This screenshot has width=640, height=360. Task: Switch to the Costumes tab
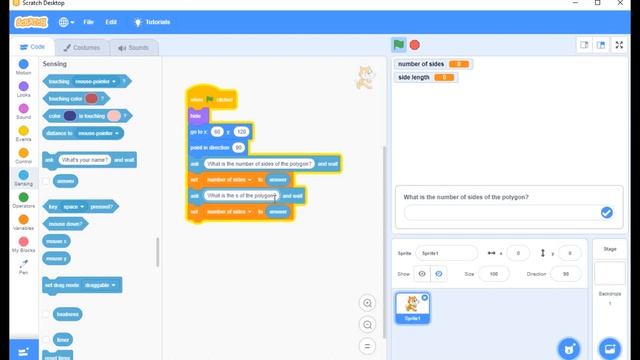click(x=82, y=48)
